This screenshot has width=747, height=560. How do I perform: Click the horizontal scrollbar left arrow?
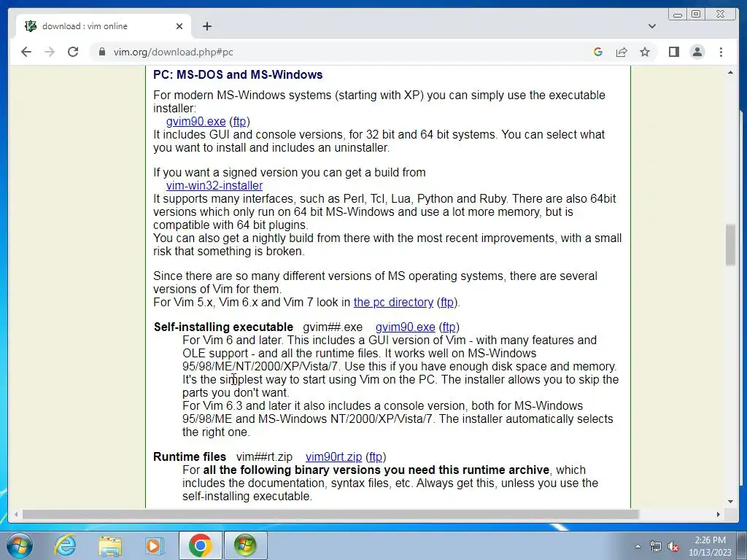pyautogui.click(x=16, y=514)
